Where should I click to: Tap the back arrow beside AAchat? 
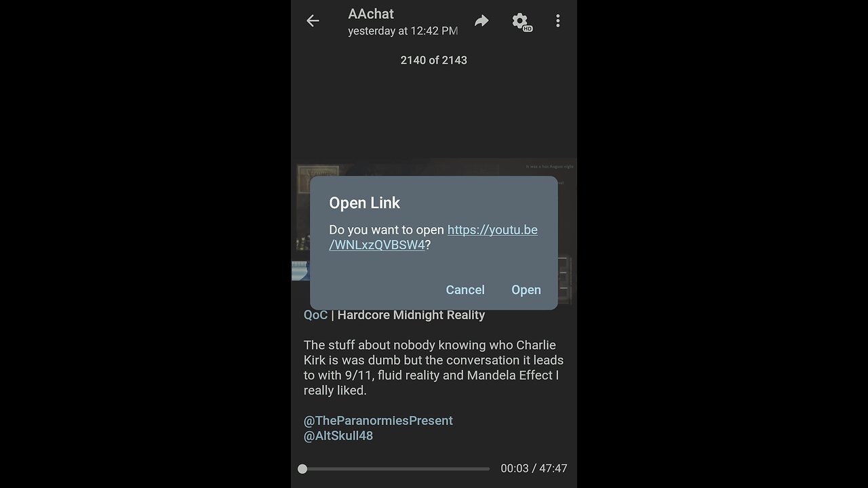(x=313, y=21)
